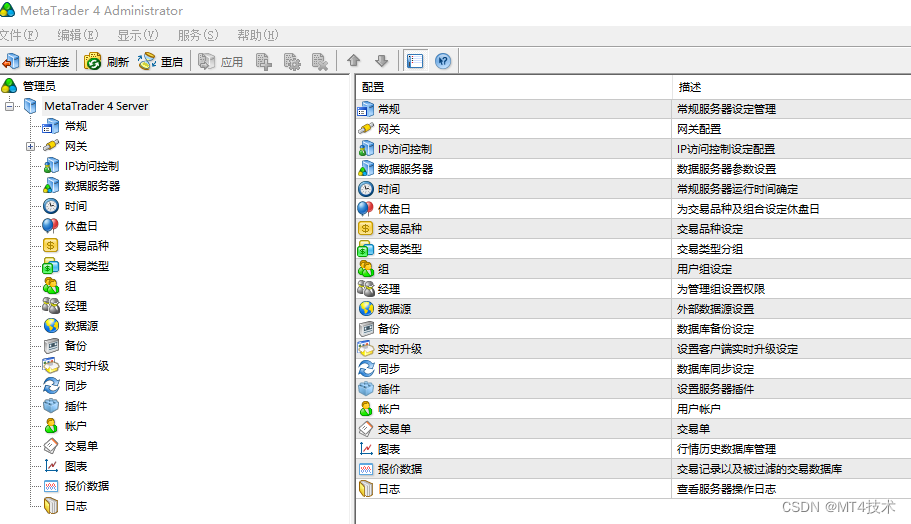Click the 网关 plug icon in the tree
Image resolution: width=911 pixels, height=524 pixels.
(51, 146)
